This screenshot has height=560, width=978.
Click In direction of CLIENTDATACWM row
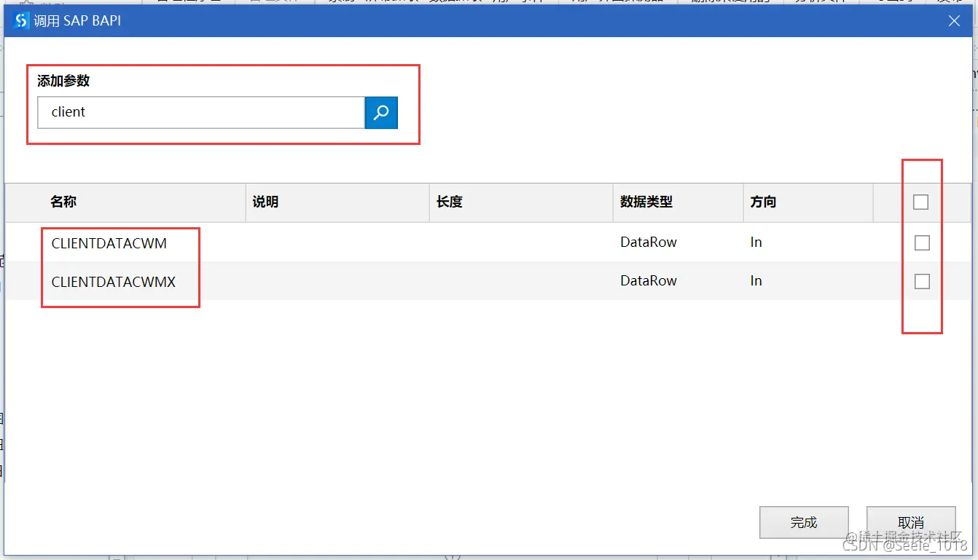756,242
